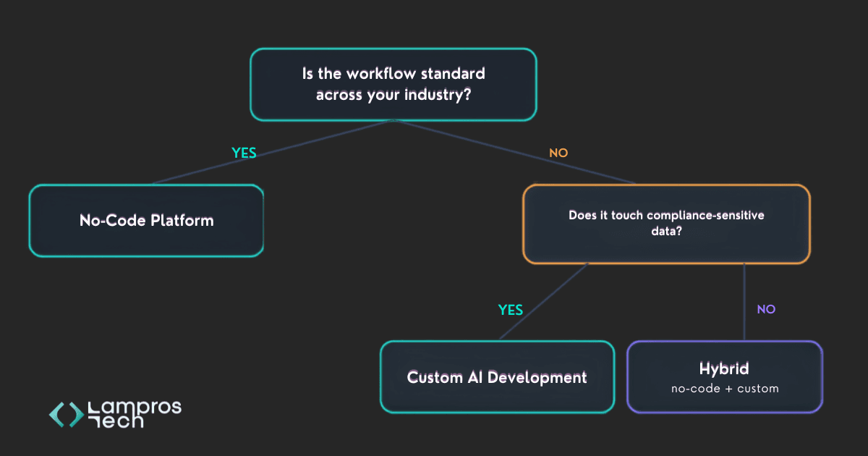Image resolution: width=868 pixels, height=456 pixels.
Task: Click the "Is the workflow standard across your industry?" box
Action: 393,84
